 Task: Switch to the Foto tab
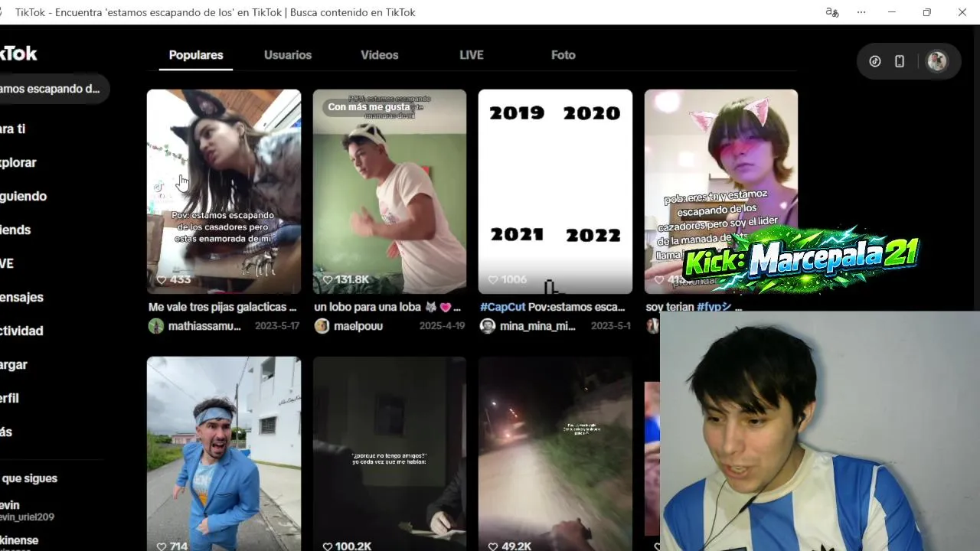pos(563,55)
